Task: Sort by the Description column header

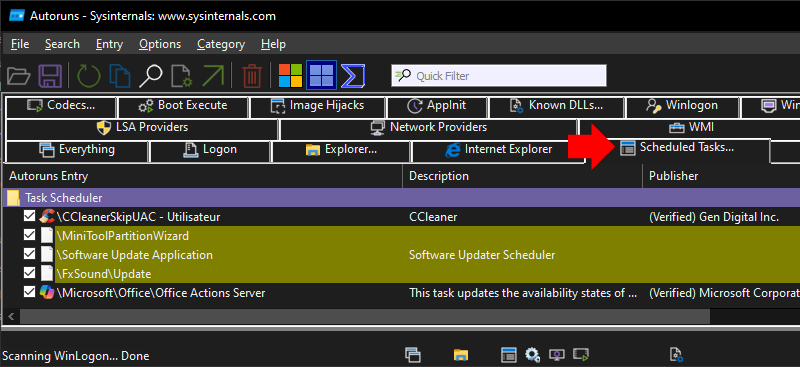Action: point(522,176)
